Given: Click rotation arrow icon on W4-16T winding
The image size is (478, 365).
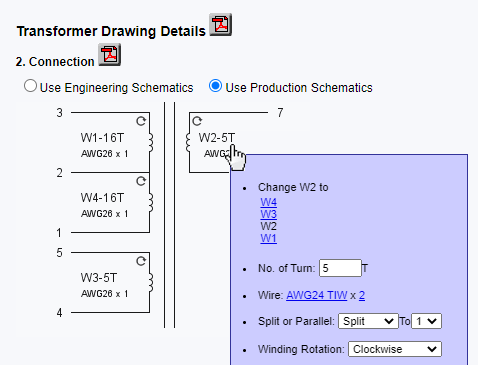Looking at the screenshot, I should pyautogui.click(x=141, y=181).
